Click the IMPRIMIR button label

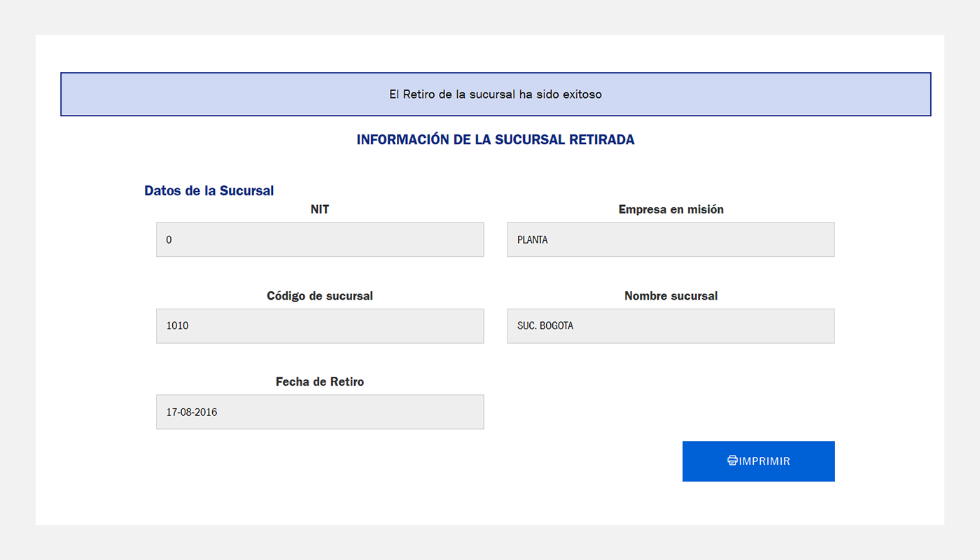pos(764,461)
